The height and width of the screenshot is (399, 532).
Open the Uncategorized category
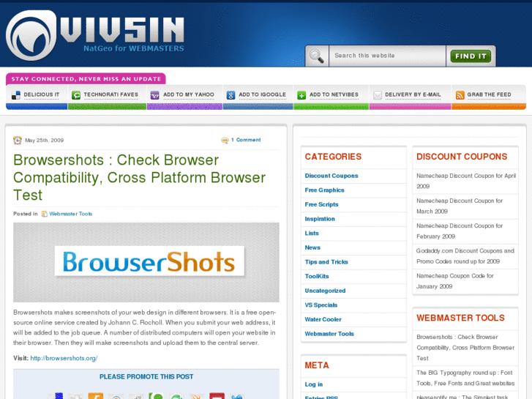pos(325,291)
